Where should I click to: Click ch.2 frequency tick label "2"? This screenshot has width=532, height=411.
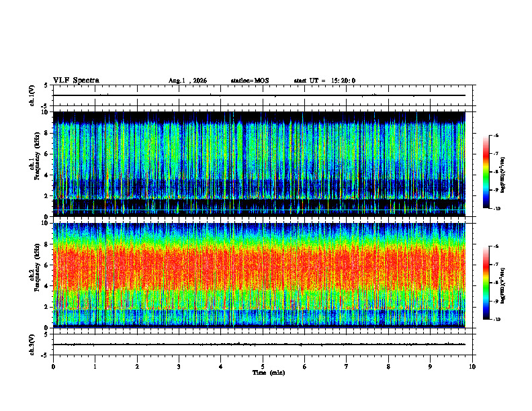[46, 307]
